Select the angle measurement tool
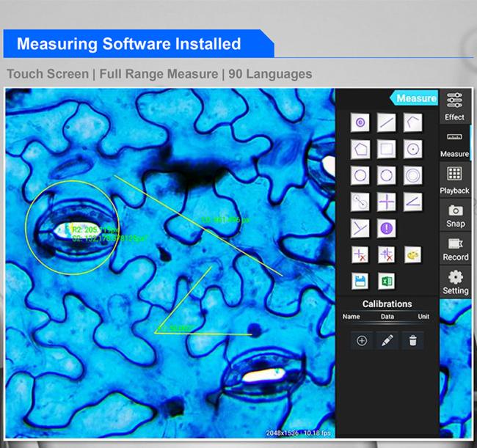This screenshot has width=477, height=448. coord(412,202)
